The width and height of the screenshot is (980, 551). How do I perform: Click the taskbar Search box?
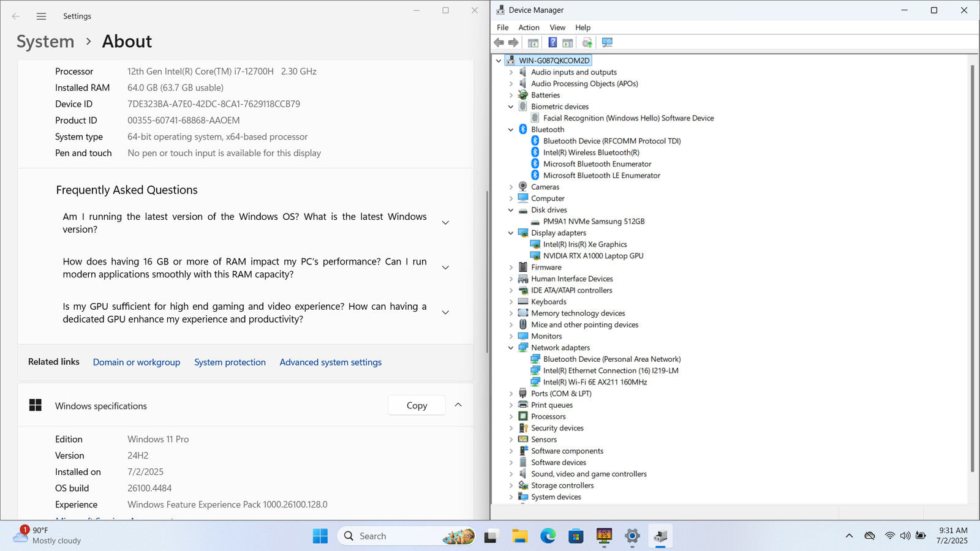[406, 536]
